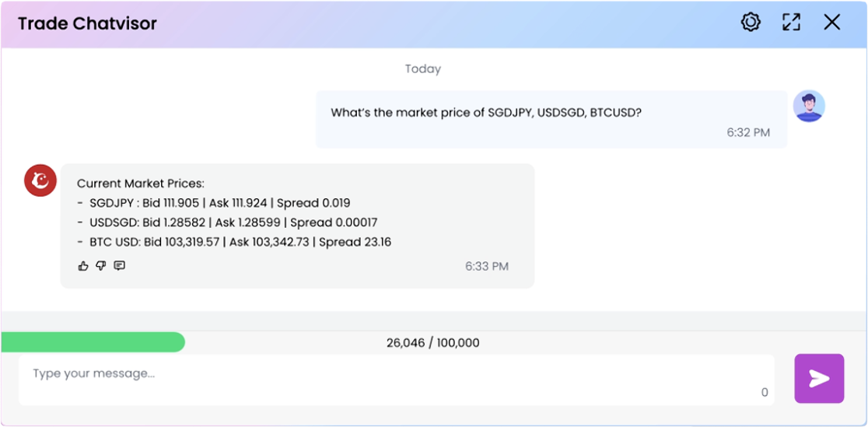Close the Trade Chatvisor window
Image resolution: width=868 pixels, height=427 pixels.
tap(832, 23)
